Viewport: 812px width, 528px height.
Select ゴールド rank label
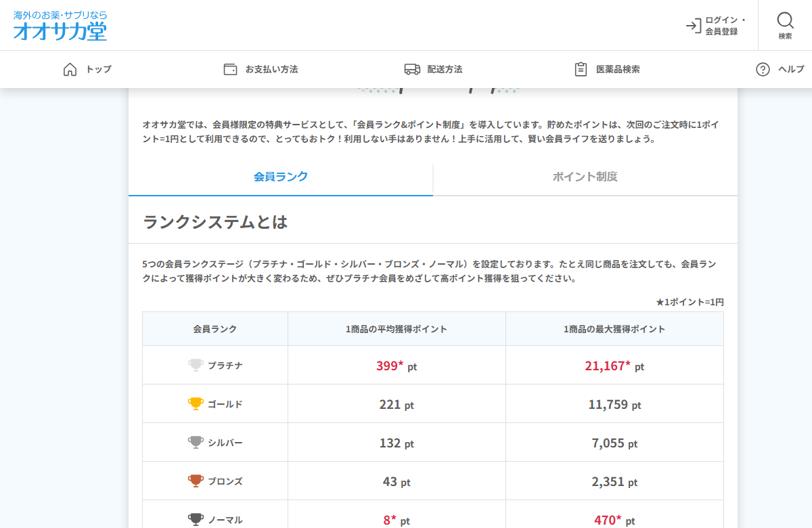pos(225,404)
